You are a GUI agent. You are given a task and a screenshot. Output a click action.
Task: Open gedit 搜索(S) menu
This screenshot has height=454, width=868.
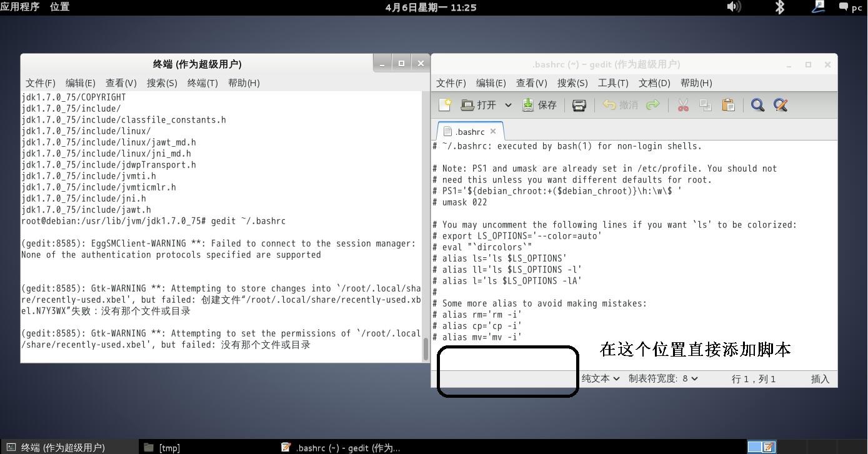572,83
